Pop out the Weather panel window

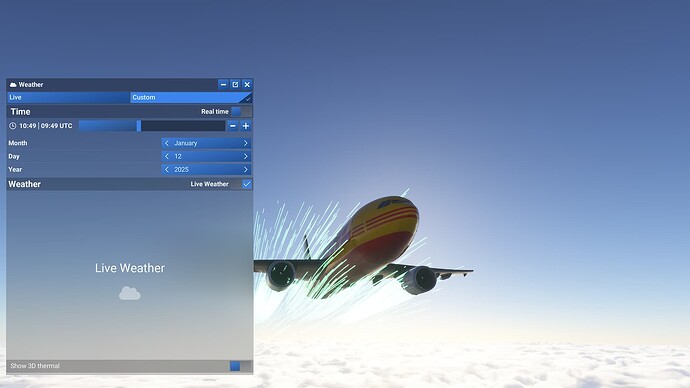pyautogui.click(x=235, y=84)
